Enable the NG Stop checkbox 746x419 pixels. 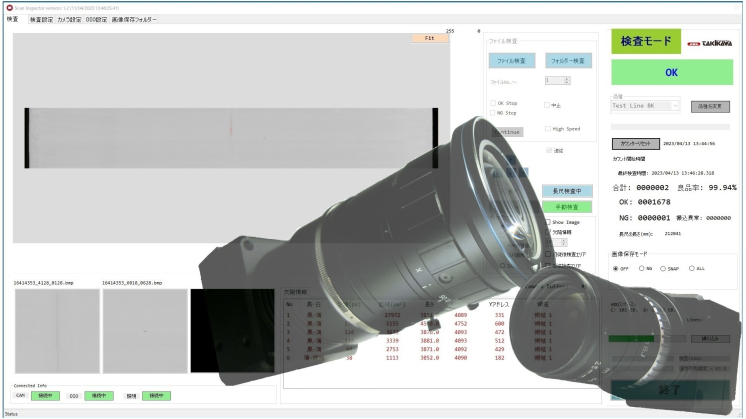(x=493, y=113)
